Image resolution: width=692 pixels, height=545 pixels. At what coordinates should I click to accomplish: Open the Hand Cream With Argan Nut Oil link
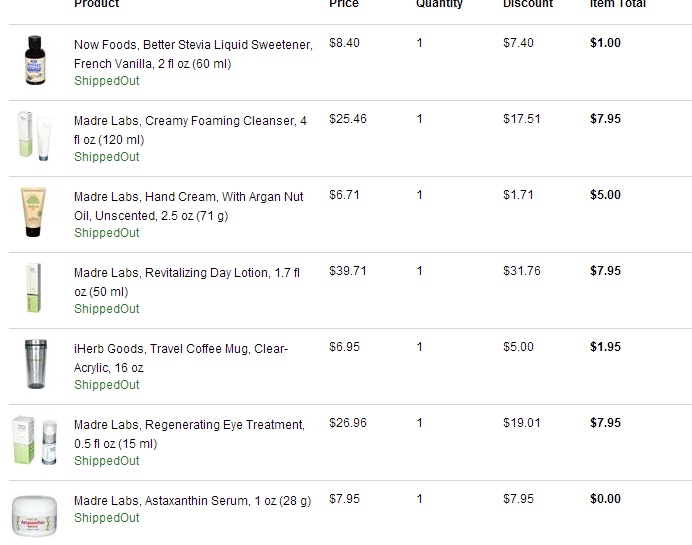[x=188, y=206]
